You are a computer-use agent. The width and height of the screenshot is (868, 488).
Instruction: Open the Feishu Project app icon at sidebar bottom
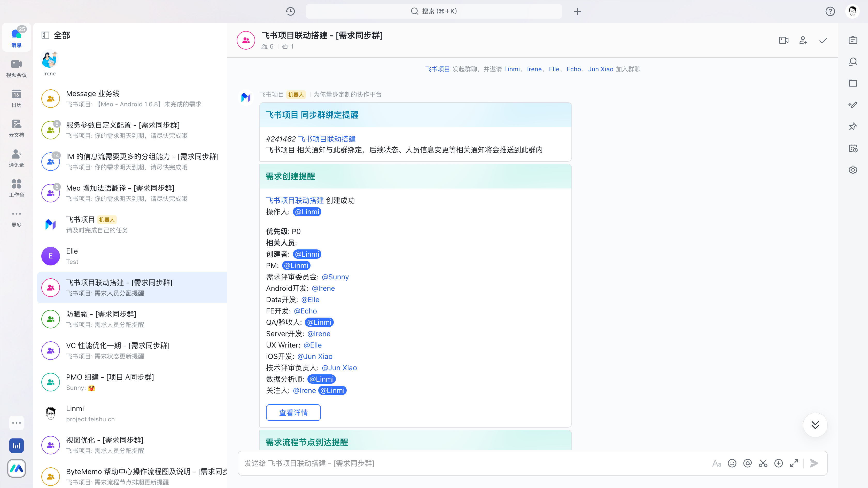pyautogui.click(x=17, y=468)
